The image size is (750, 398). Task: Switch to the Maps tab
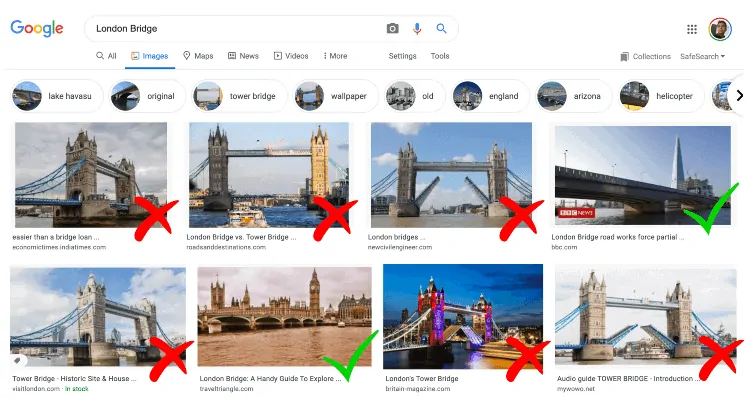tap(198, 56)
